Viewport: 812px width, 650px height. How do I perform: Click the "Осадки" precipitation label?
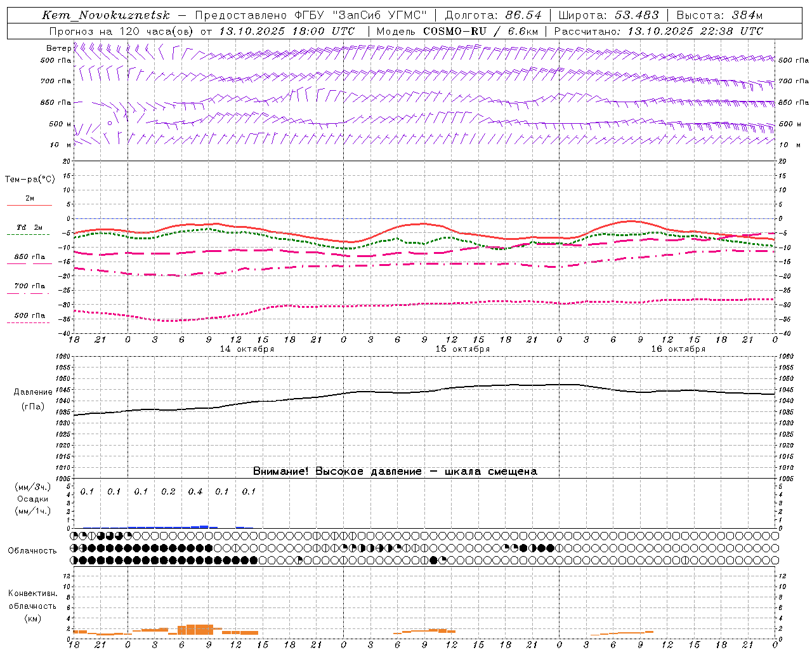click(33, 499)
